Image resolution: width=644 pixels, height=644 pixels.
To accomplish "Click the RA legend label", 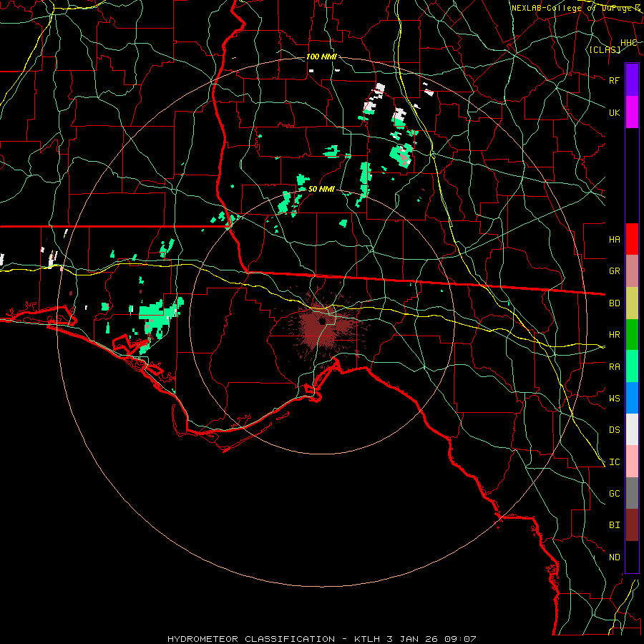I will click(614, 366).
